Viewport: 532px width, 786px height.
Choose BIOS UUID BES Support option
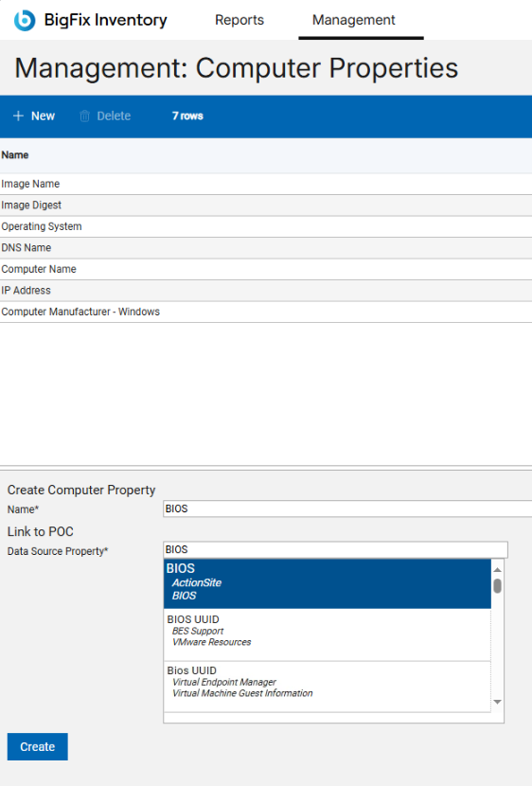pos(328,634)
